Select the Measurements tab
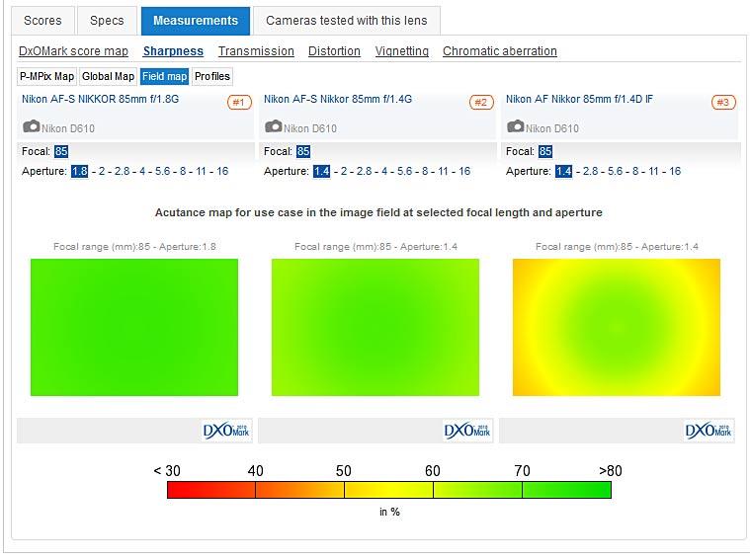Viewport: 750px width, 560px height. click(195, 21)
